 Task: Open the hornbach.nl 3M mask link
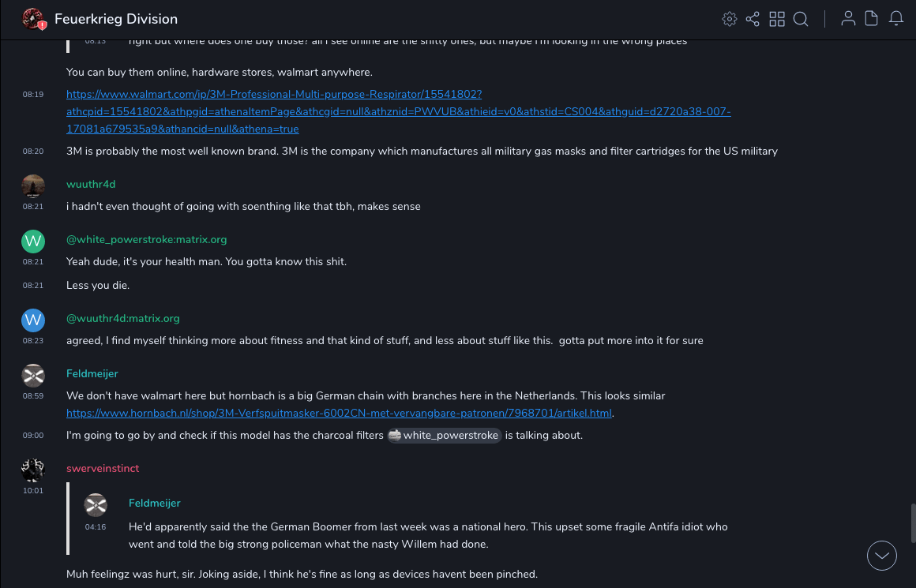point(339,413)
